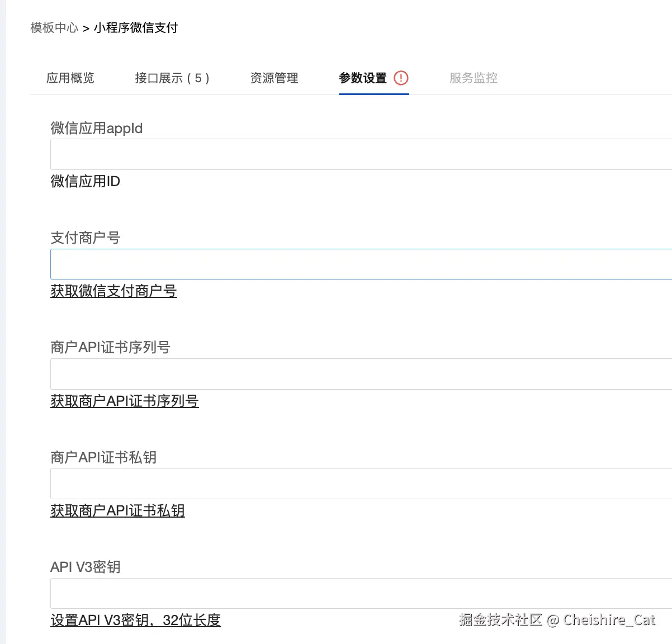The image size is (672, 644).
Task: Go to the 资源管理 tab
Action: (274, 78)
